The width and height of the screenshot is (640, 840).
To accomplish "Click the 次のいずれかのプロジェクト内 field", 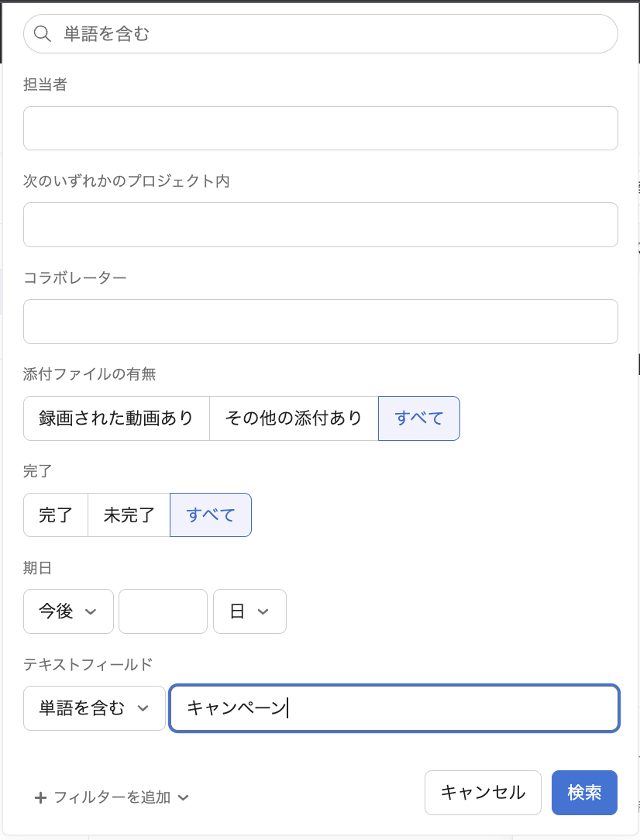I will coord(320,225).
